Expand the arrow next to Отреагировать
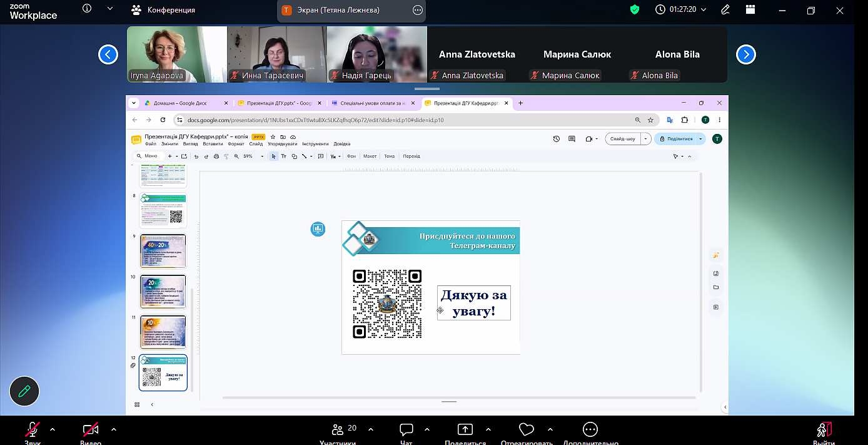This screenshot has width=868, height=445. pyautogui.click(x=550, y=429)
